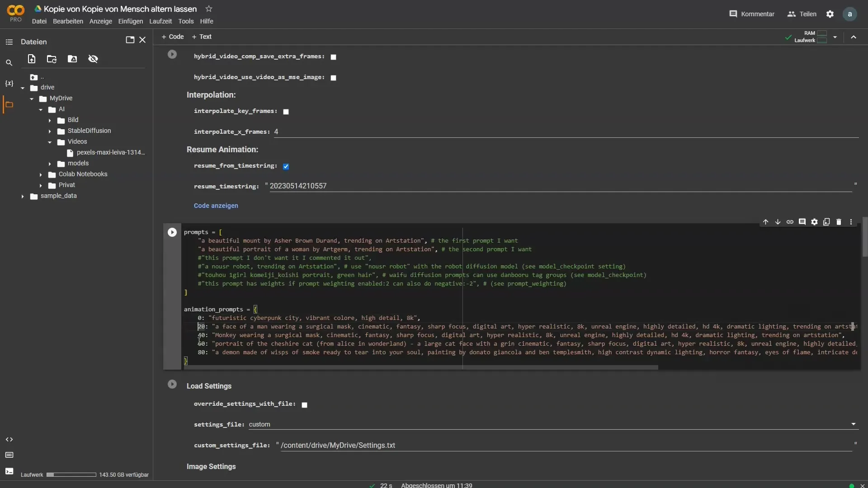This screenshot has height=488, width=868.
Task: Enable hybrid_video_comp_save_extra_frames checkbox
Action: pyautogui.click(x=333, y=57)
